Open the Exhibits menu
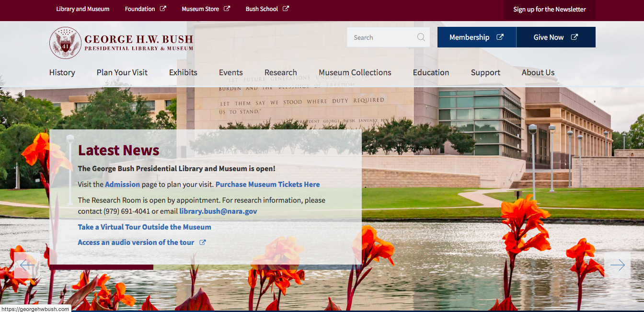 (183, 72)
